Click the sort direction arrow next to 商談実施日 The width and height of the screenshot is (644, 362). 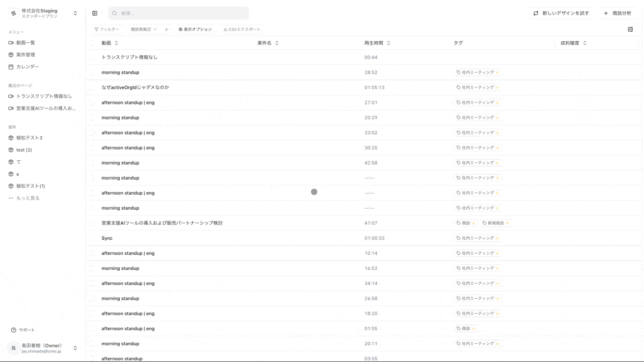click(x=166, y=29)
